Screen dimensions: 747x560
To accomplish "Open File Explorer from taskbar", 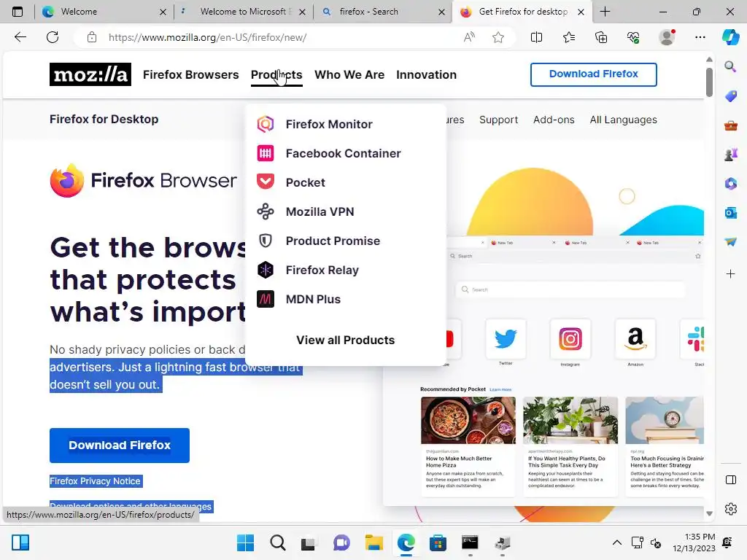I will coord(374,542).
